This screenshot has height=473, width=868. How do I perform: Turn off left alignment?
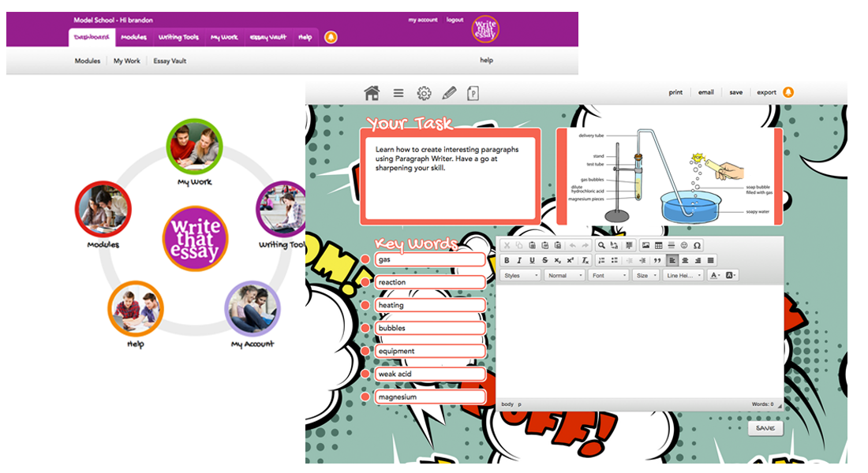coord(672,261)
